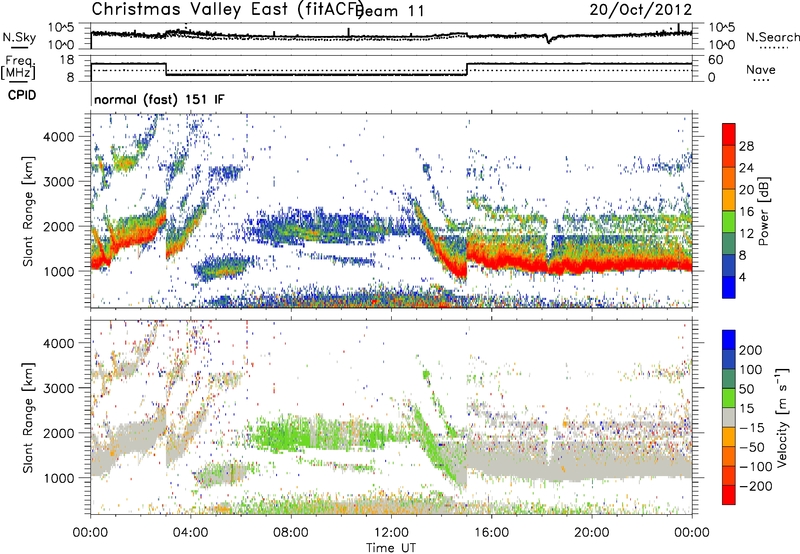
Task: Click the "Nave" legend label
Action: click(761, 69)
